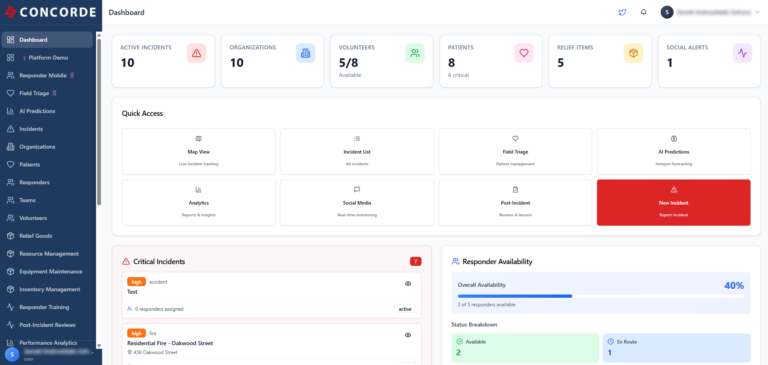Click the user profile avatar at sidebar bottom
The height and width of the screenshot is (365, 768).
[12, 354]
